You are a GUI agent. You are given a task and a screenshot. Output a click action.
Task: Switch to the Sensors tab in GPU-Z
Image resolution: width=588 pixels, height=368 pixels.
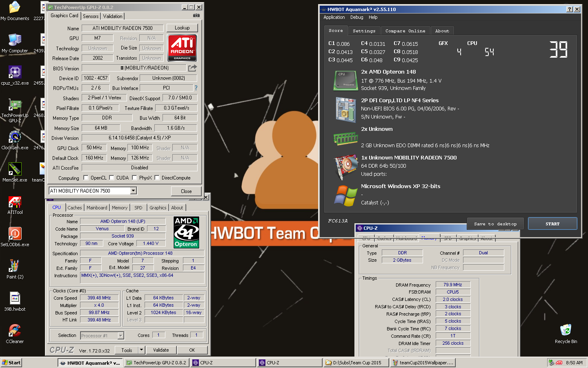(91, 16)
